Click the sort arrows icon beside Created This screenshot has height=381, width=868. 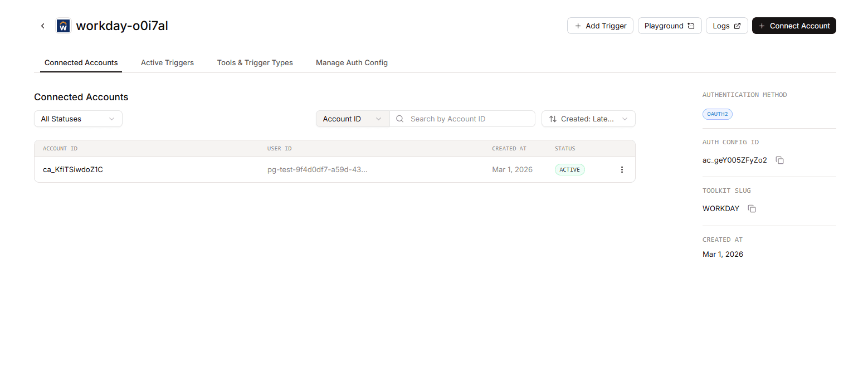553,119
